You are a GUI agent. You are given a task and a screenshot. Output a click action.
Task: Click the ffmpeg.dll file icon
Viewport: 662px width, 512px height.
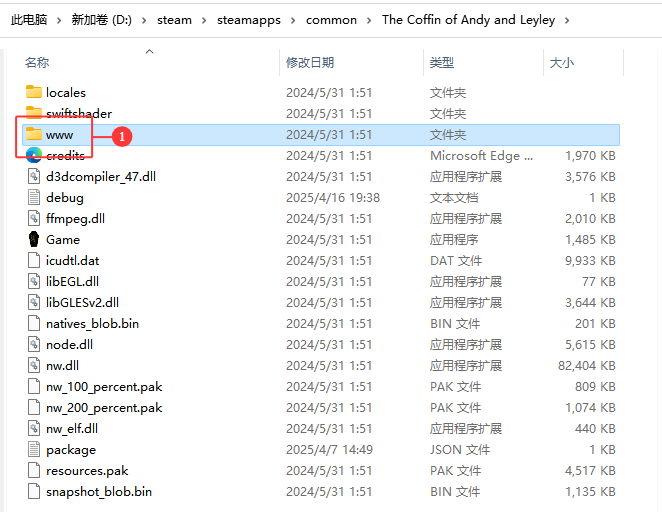pos(34,218)
